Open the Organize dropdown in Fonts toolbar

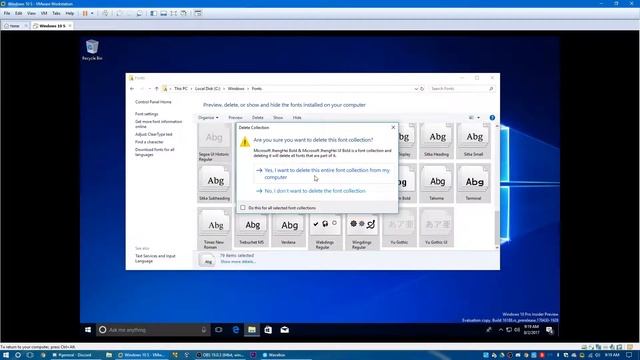(x=208, y=118)
